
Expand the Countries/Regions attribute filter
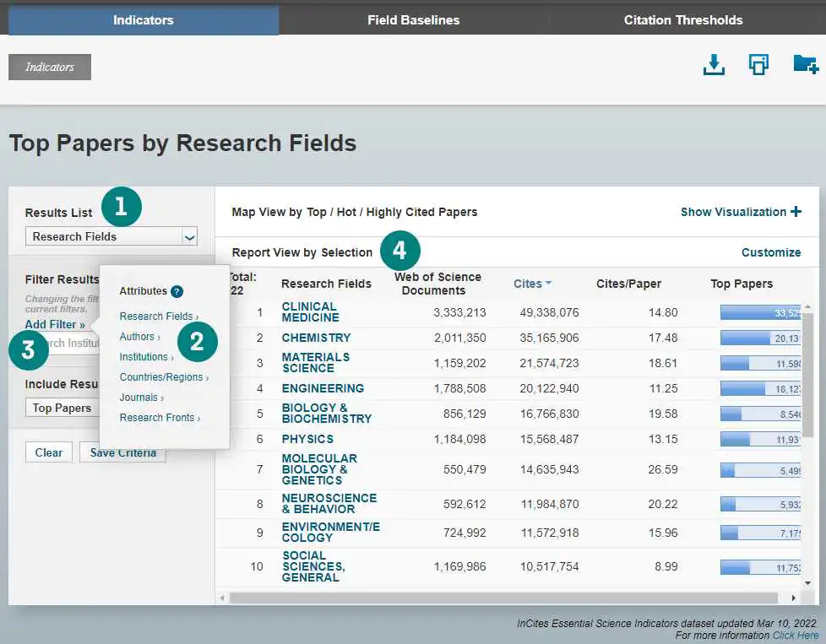[x=163, y=377]
